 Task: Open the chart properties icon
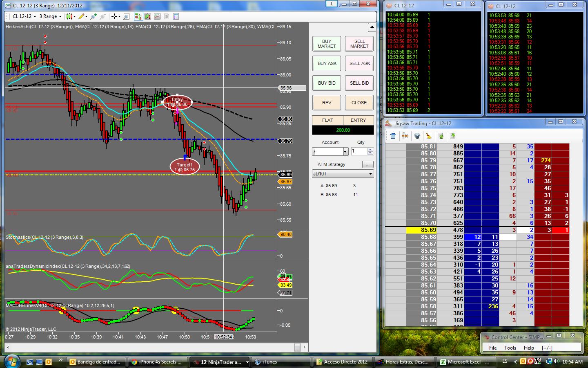[x=176, y=16]
